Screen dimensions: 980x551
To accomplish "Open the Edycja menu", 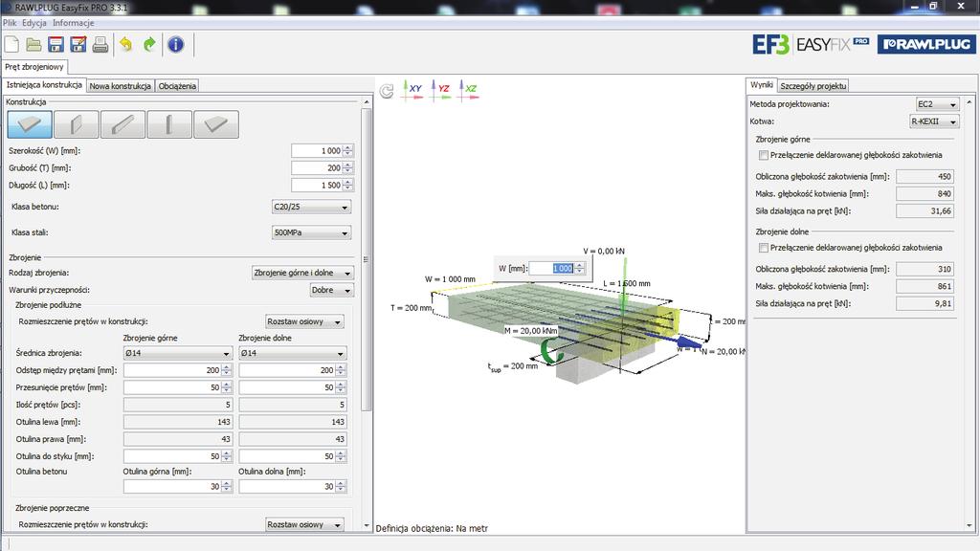I will click(x=34, y=23).
